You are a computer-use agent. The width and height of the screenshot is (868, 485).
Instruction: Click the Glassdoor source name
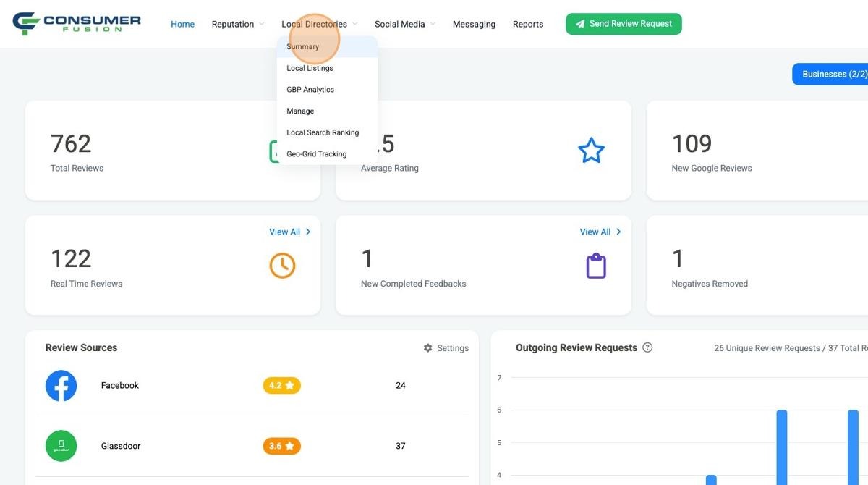[121, 446]
